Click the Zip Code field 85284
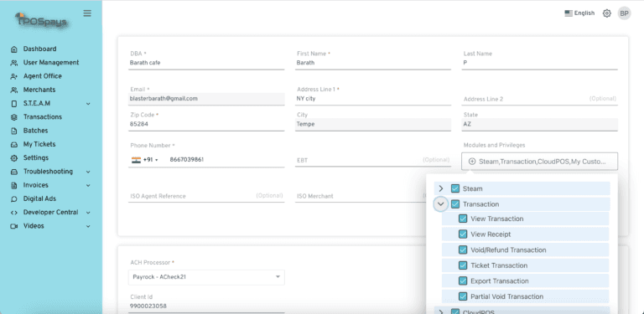This screenshot has width=644, height=314. click(x=206, y=125)
